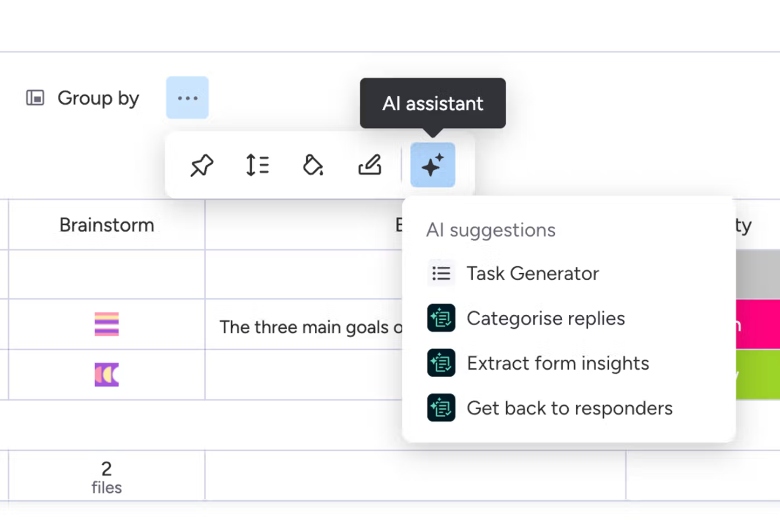Open the Group by option
780x532 pixels.
click(82, 98)
